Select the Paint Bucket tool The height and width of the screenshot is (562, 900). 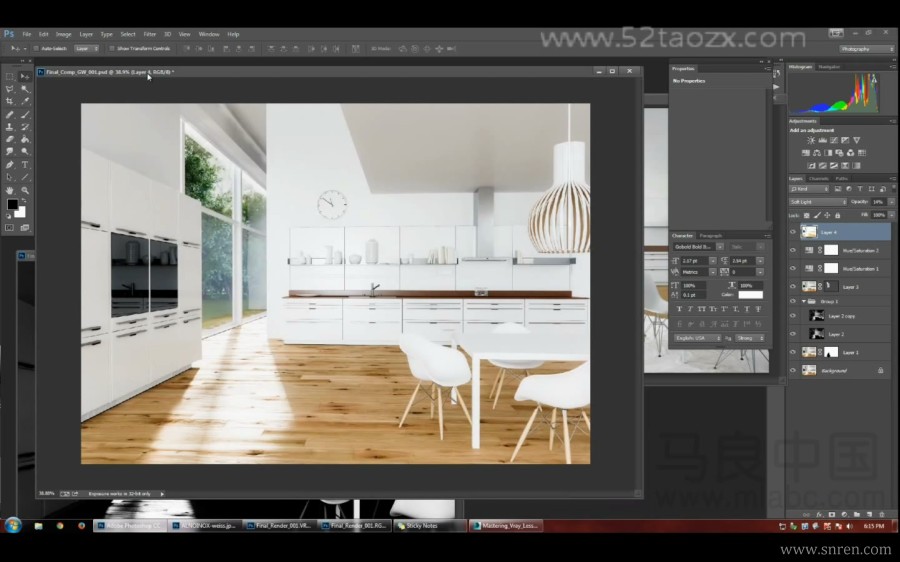point(25,139)
